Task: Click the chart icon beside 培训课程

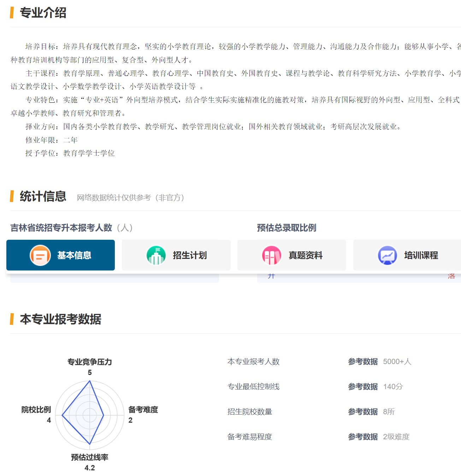Action: [x=386, y=255]
